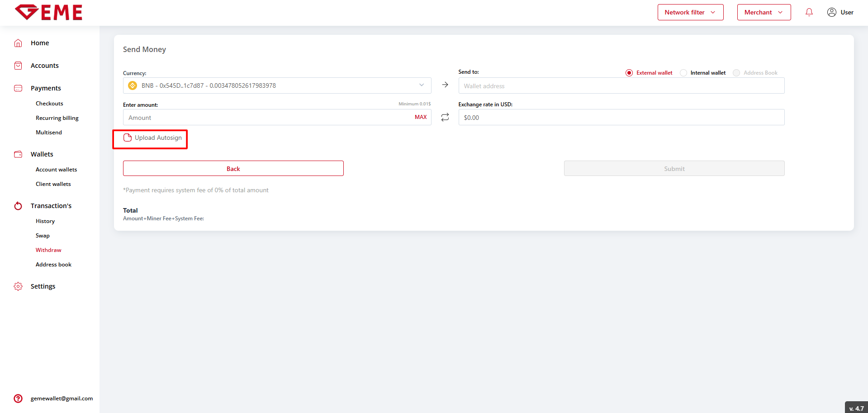Select the External wallet radio button
The width and height of the screenshot is (868, 413).
pyautogui.click(x=629, y=73)
